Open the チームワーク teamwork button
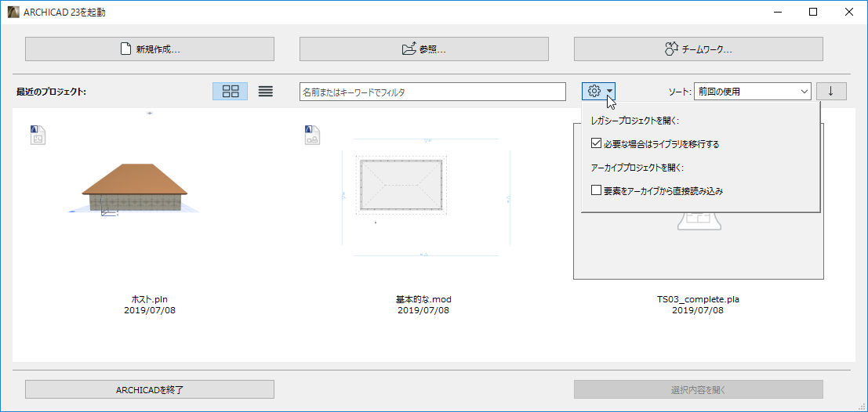 pos(698,49)
